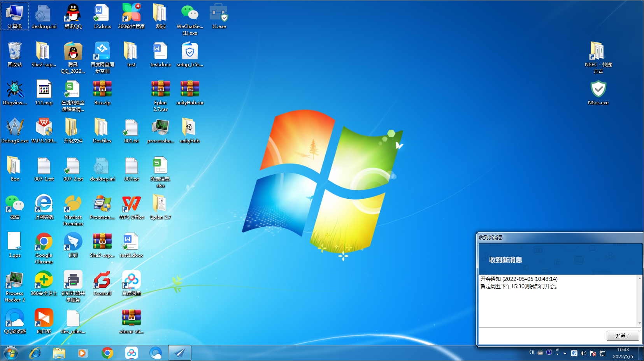The width and height of the screenshot is (644, 361).
Task: Open the DesFiles folder
Action: (102, 131)
